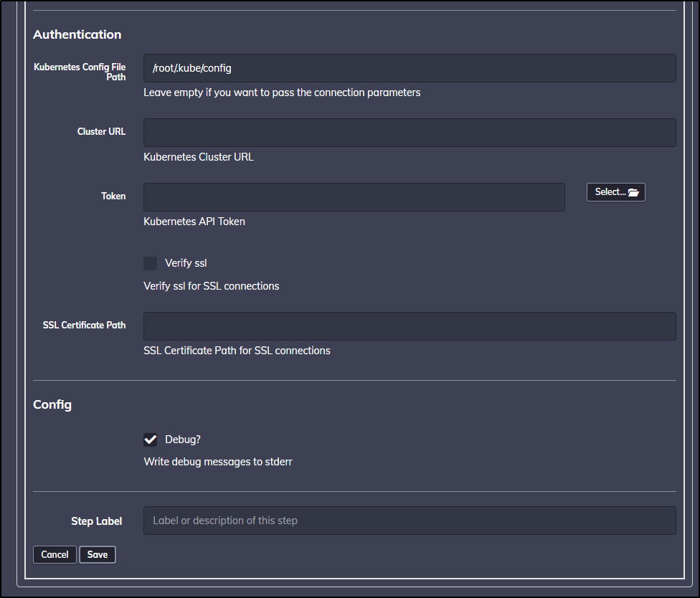Click the Token field label
The width and height of the screenshot is (700, 598).
113,196
